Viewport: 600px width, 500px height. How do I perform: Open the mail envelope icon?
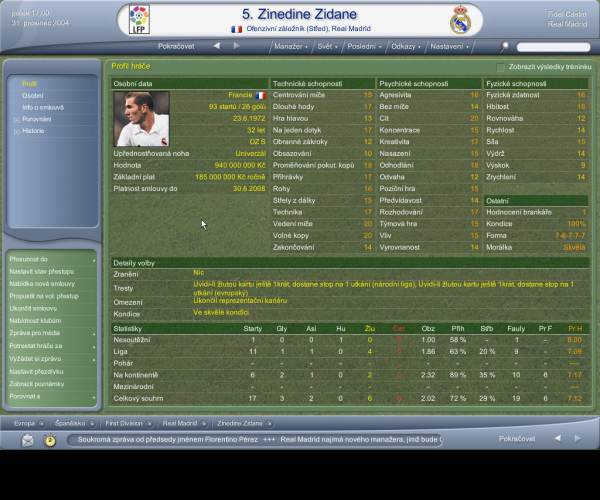click(28, 440)
